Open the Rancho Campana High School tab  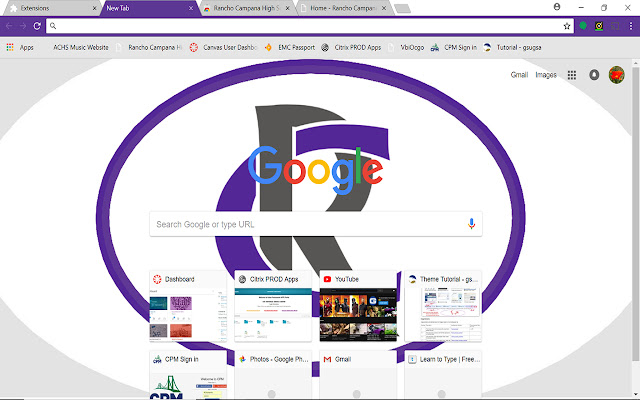click(247, 8)
